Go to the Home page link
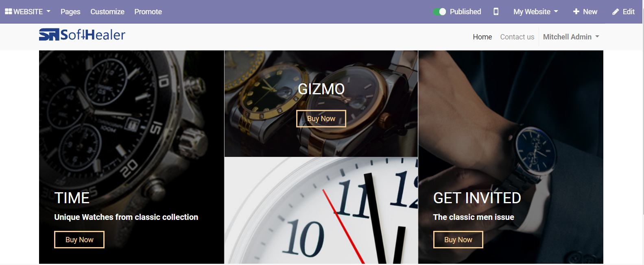 [482, 37]
